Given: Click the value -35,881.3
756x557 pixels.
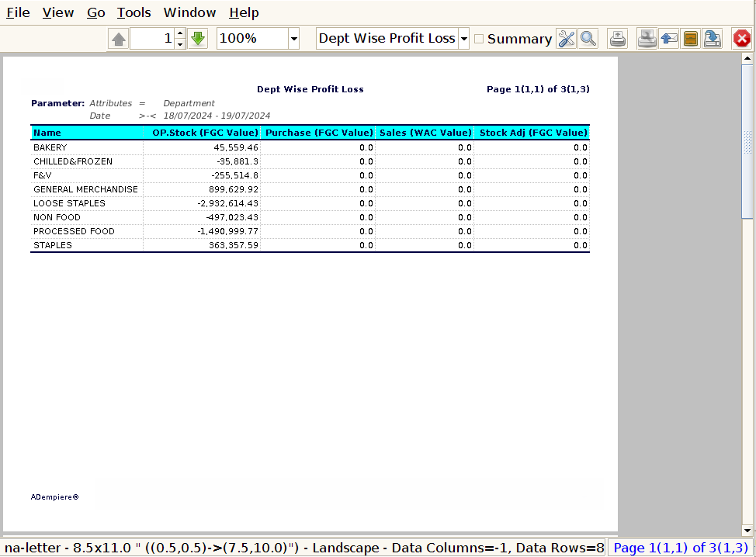Looking at the screenshot, I should (x=238, y=161).
